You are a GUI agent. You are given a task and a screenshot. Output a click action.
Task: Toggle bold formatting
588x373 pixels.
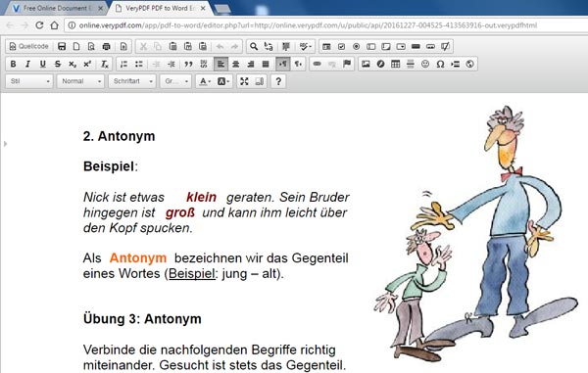click(13, 64)
